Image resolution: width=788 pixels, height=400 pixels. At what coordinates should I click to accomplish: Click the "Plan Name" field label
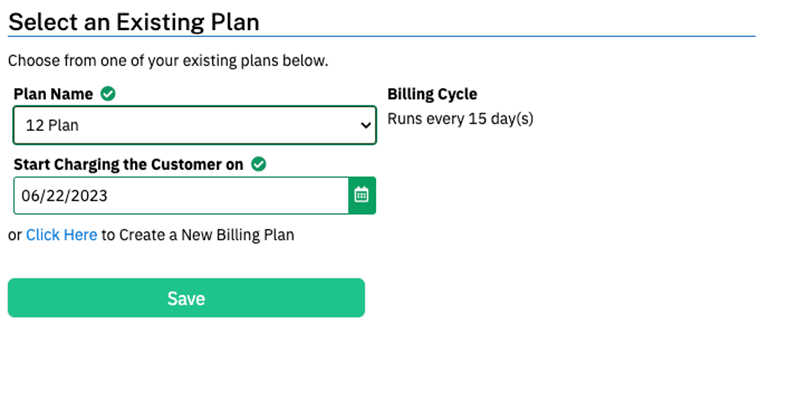tap(54, 94)
